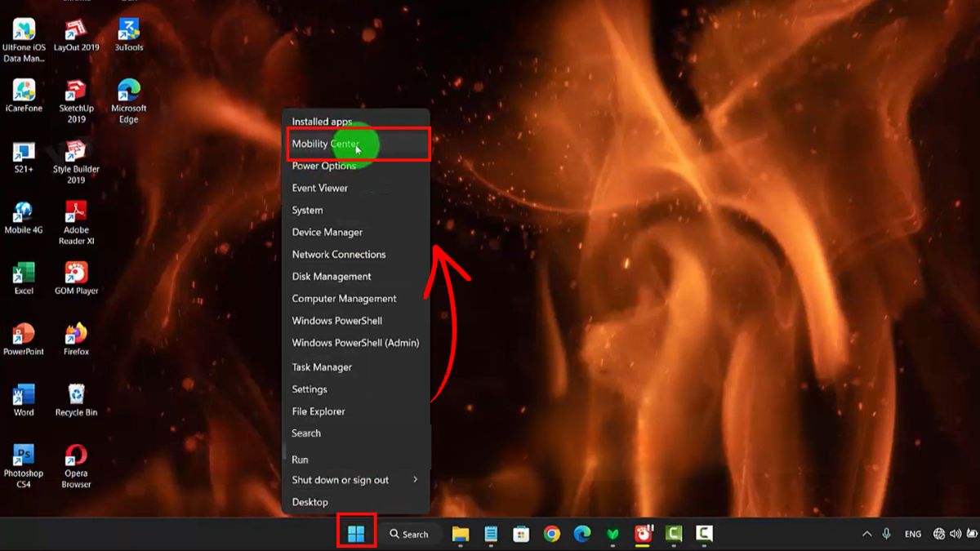Select the Photoshop CS4 desktop icon
Screen dimensions: 980x551
pyautogui.click(x=24, y=466)
